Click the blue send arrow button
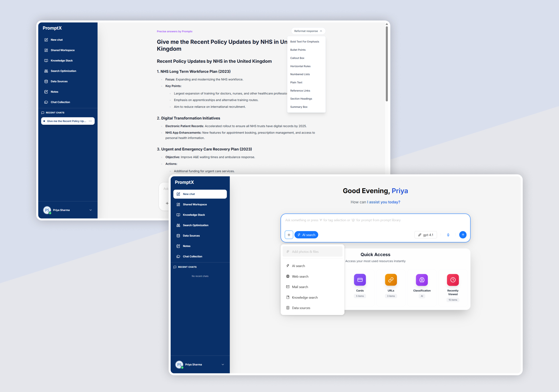 pyautogui.click(x=463, y=235)
